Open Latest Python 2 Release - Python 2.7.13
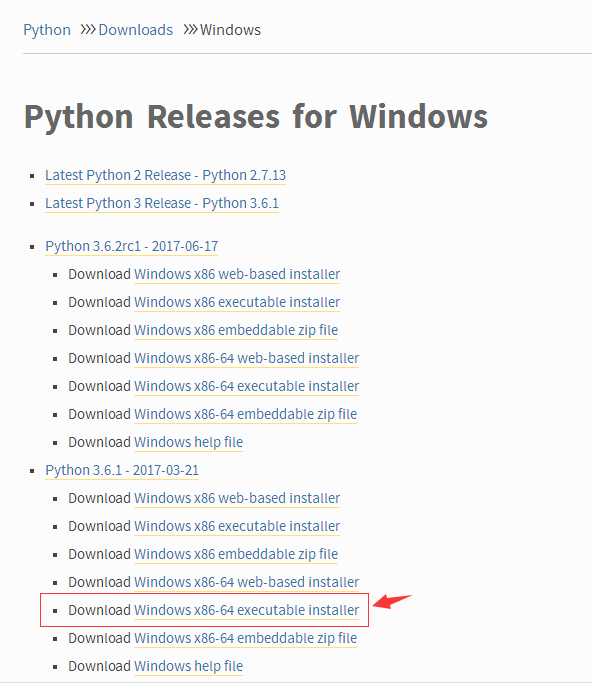This screenshot has width=592, height=689. 165,175
